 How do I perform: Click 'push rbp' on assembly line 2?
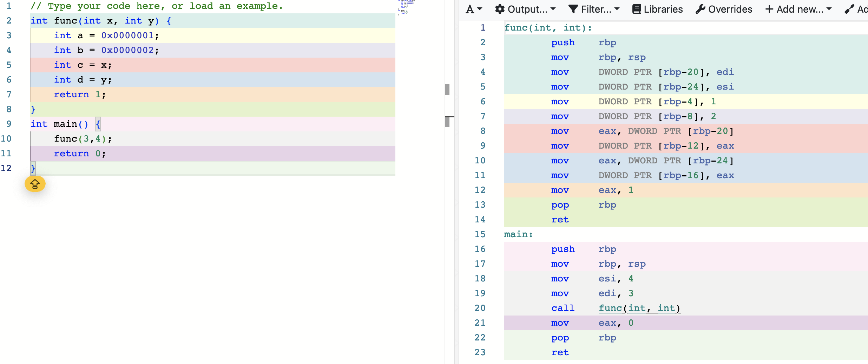[584, 43]
